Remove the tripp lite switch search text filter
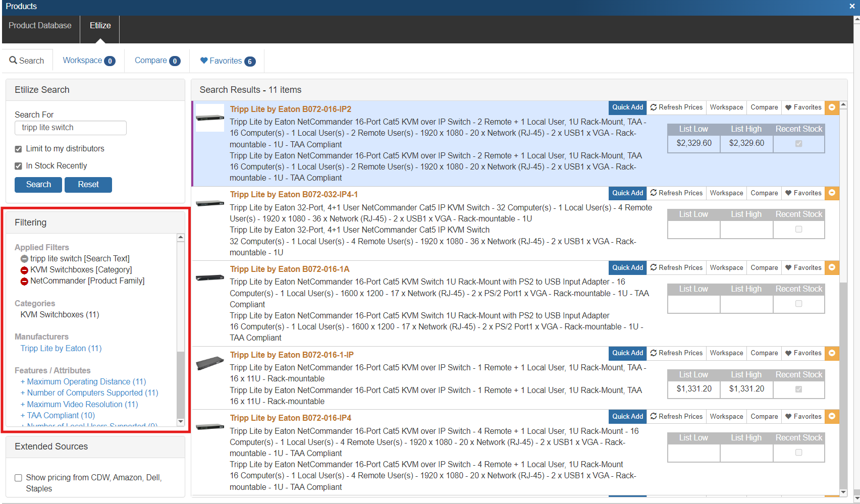Screen dimensions: 860x504 coord(24,259)
